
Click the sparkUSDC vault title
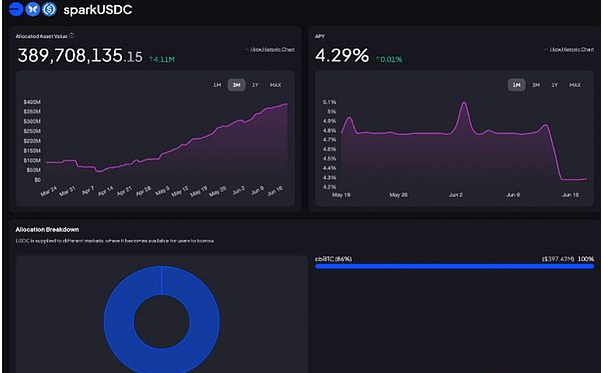click(x=98, y=10)
